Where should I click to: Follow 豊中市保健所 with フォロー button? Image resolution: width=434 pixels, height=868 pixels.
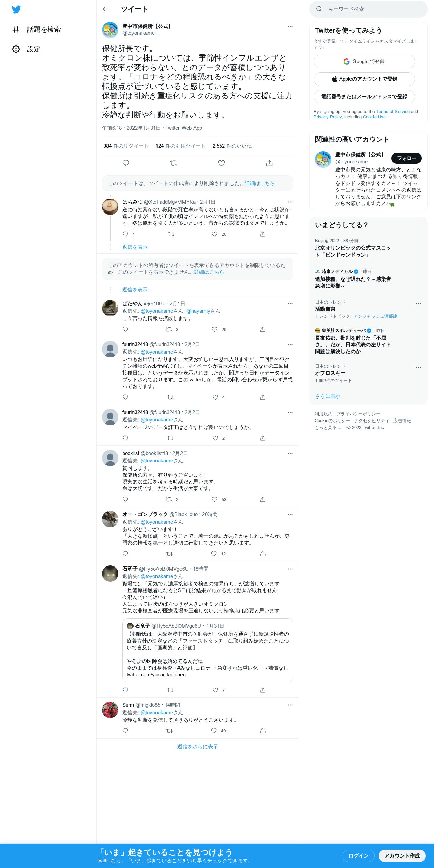(407, 158)
